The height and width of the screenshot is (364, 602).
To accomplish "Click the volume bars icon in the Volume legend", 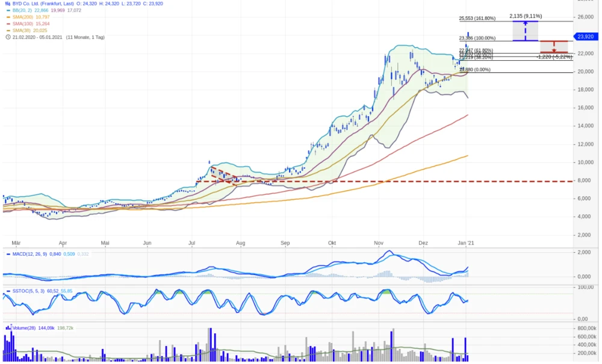I will coord(8,329).
